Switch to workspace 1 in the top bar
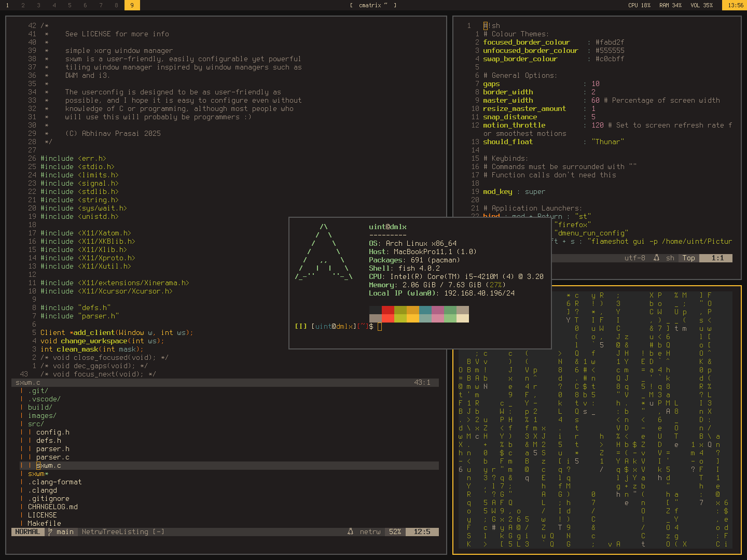 (x=7, y=5)
